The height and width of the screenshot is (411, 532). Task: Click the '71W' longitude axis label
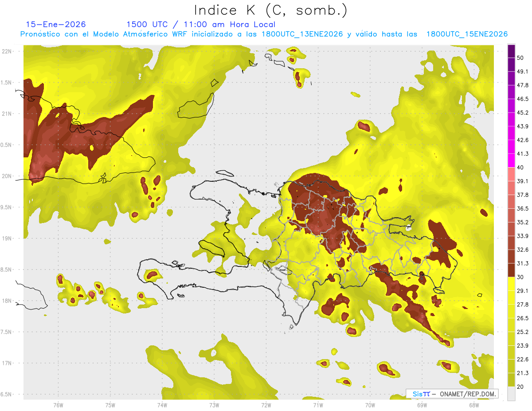[x=318, y=405]
